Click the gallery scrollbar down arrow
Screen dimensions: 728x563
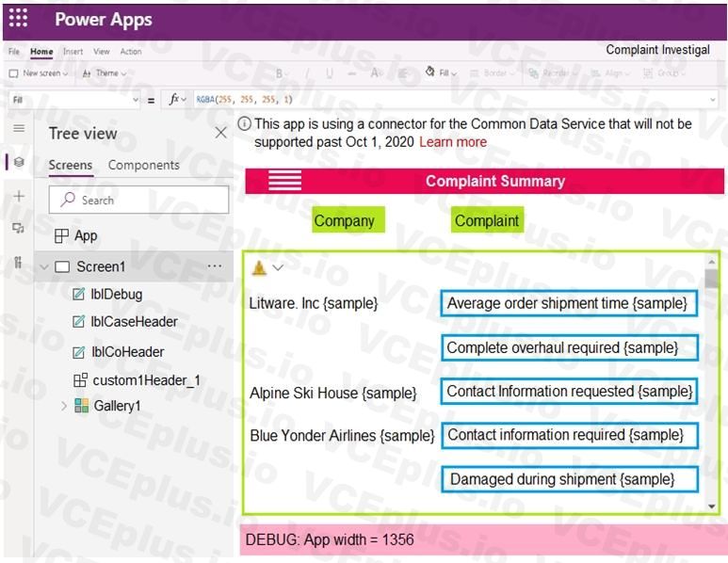click(x=712, y=507)
